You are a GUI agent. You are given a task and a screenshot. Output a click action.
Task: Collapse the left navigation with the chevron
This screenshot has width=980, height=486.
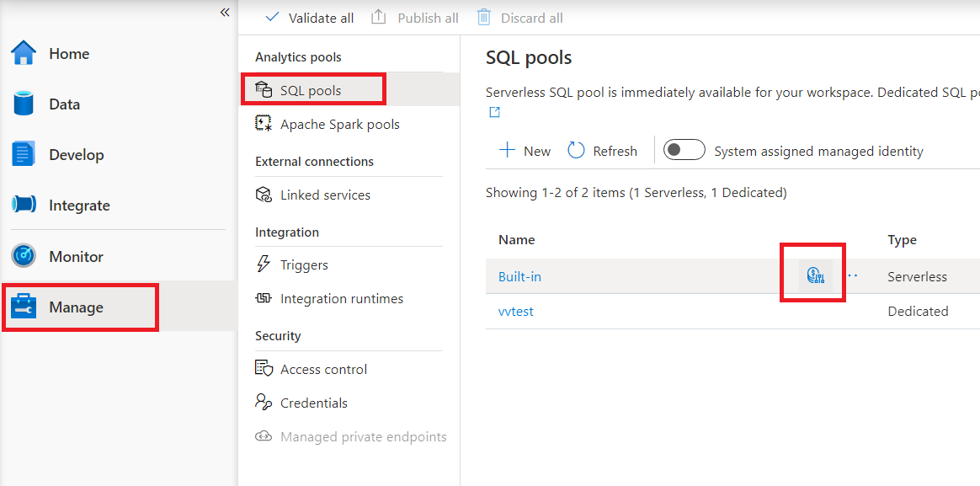point(225,12)
